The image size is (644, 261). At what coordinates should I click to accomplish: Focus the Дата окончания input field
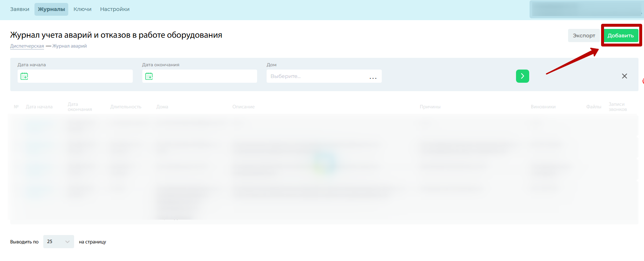[200, 76]
